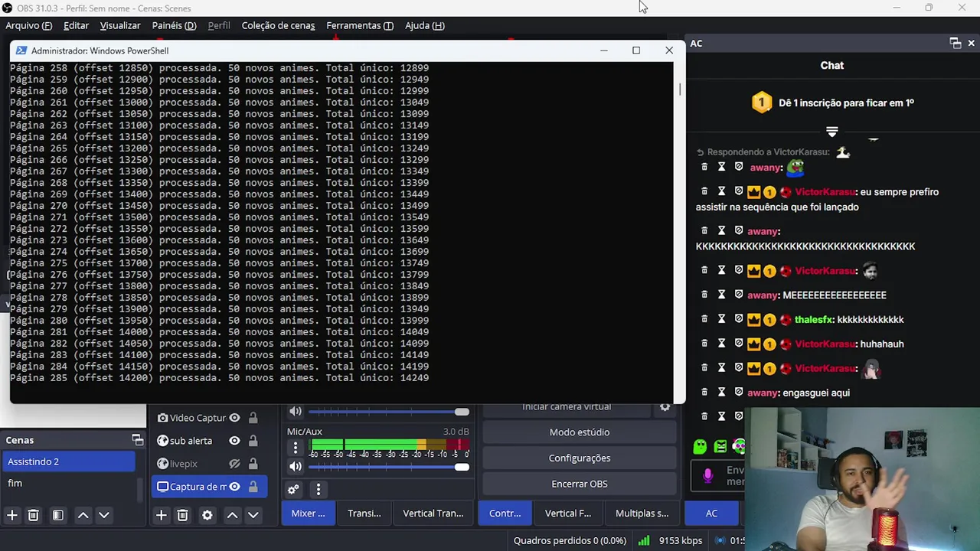The image size is (980, 551).
Task: Toggle lock on livepix source
Action: 253,464
